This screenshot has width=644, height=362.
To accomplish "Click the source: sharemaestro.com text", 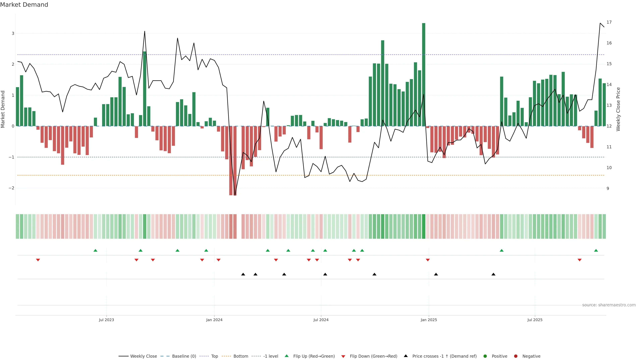I will (x=608, y=305).
